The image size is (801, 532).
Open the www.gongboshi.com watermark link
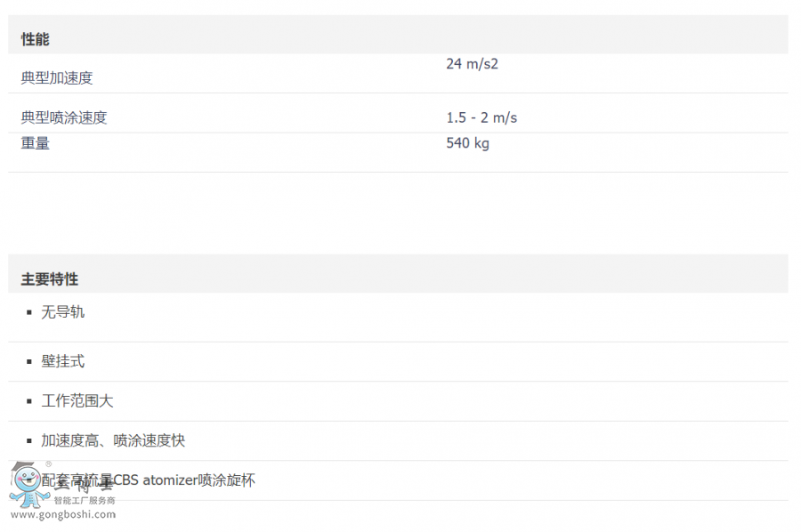[61, 514]
